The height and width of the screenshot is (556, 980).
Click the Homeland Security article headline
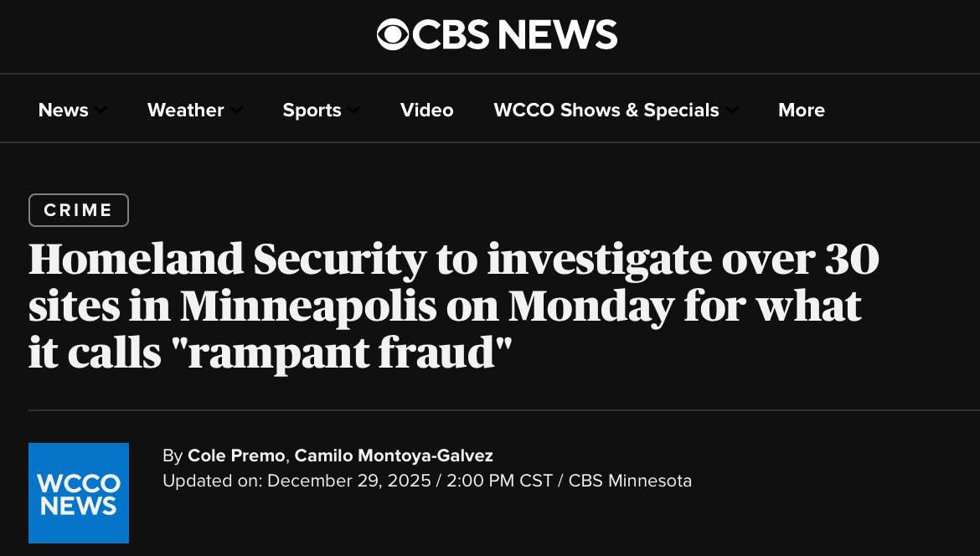[452, 305]
